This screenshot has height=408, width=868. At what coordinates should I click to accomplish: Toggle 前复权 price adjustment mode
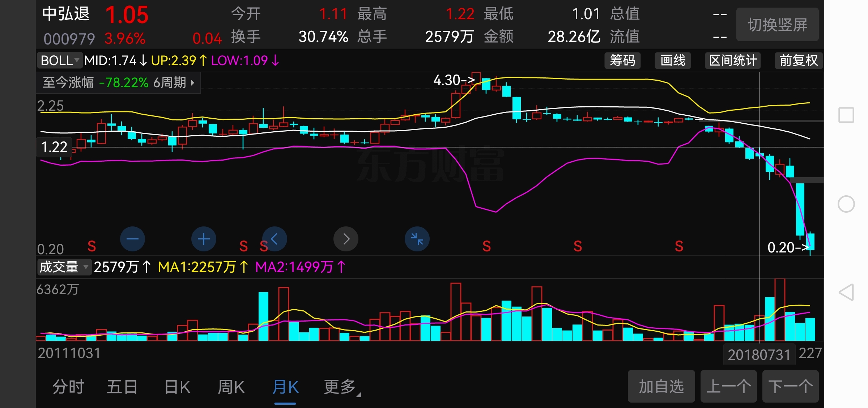point(799,60)
